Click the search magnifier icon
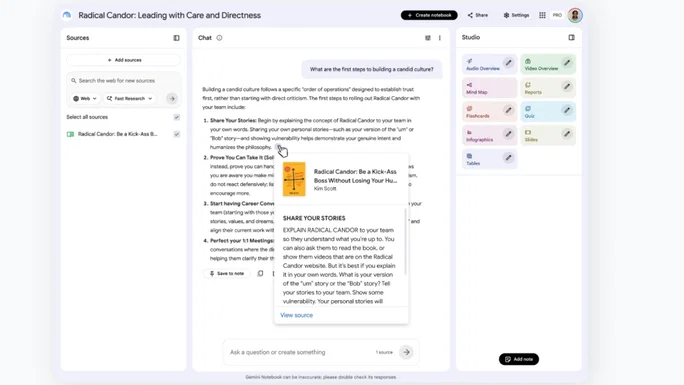 point(74,81)
